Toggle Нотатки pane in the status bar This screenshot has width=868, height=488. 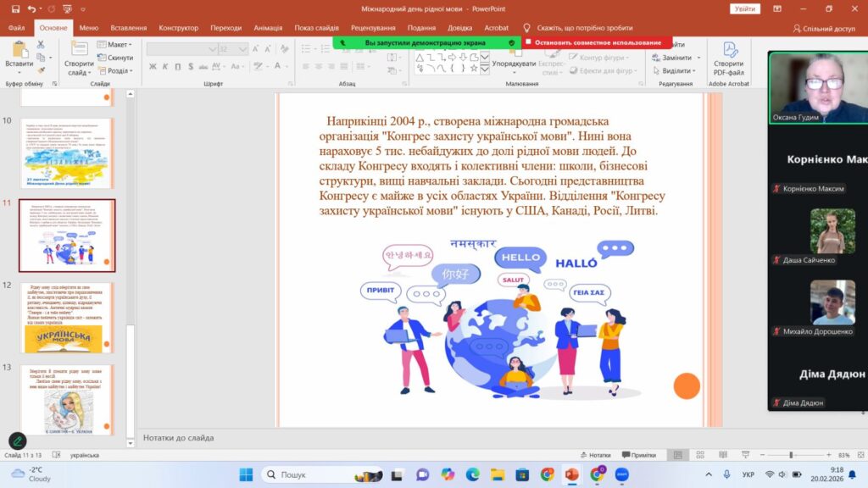click(595, 455)
